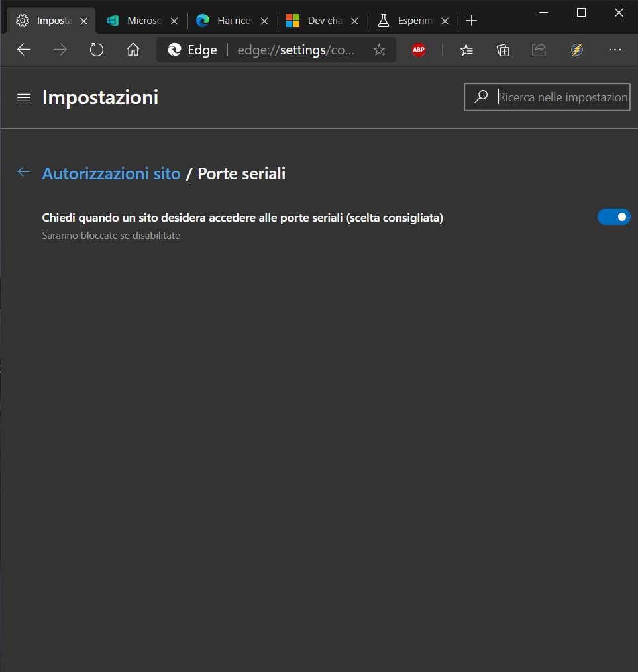Image resolution: width=638 pixels, height=672 pixels.
Task: Disable the ask-before-serial-port-access toggle
Action: coord(614,217)
